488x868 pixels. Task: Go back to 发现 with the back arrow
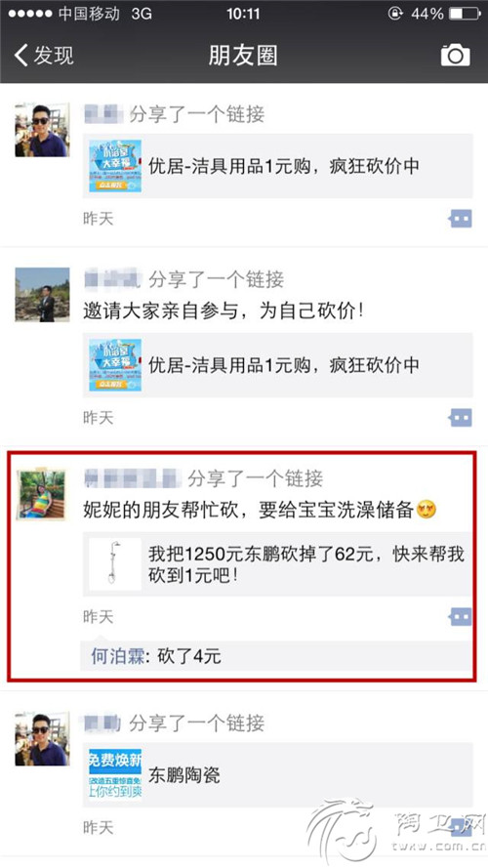tap(44, 56)
